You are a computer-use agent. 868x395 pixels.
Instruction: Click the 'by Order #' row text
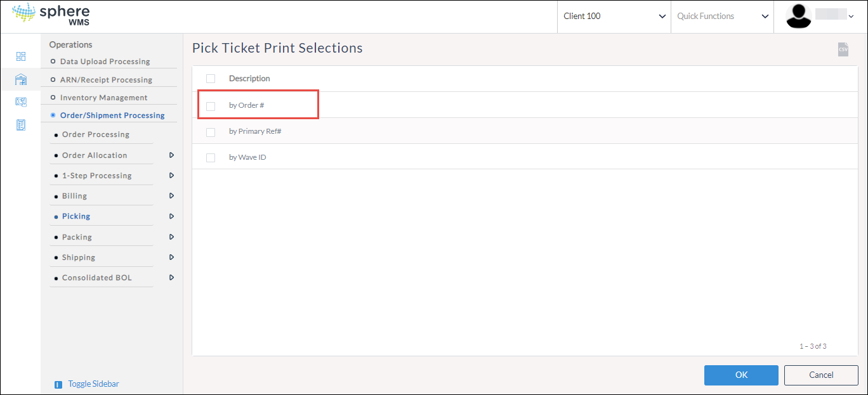coord(246,105)
